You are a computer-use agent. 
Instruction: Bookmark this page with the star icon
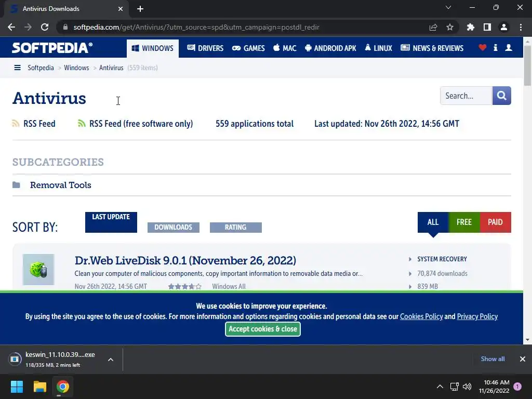[450, 27]
